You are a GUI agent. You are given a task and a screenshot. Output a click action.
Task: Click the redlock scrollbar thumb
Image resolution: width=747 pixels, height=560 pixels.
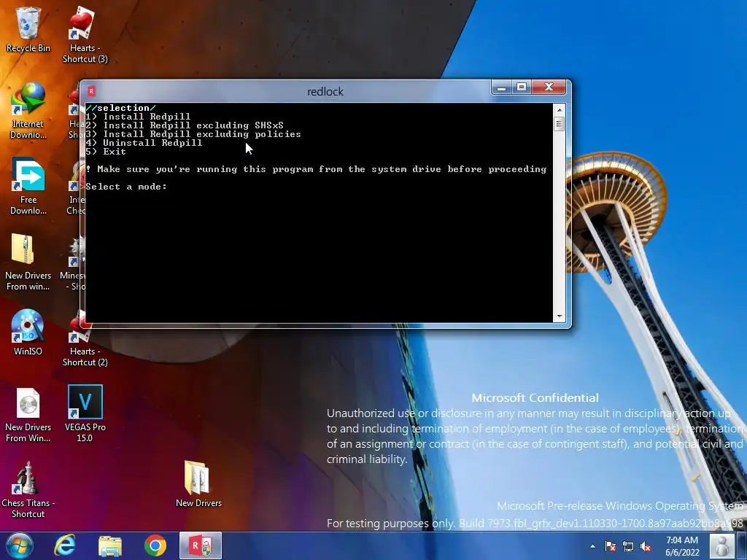tap(560, 124)
